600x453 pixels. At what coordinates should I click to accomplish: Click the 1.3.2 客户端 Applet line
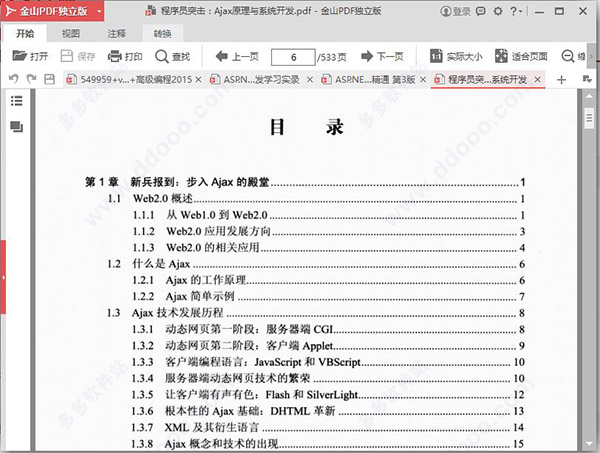click(328, 346)
